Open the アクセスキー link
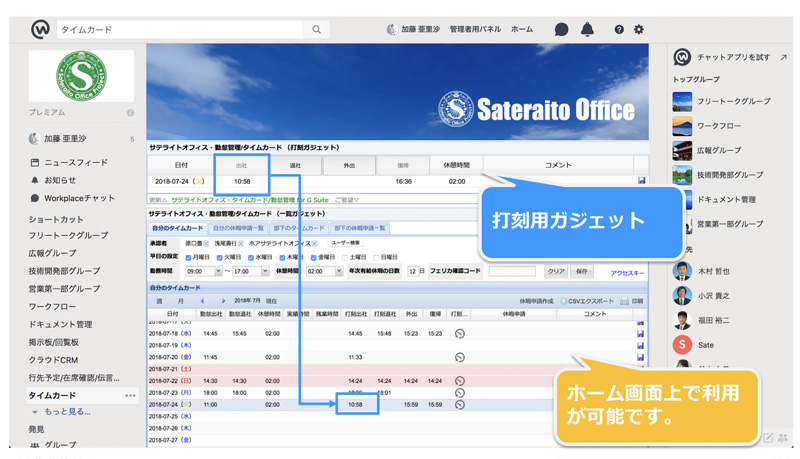The height and width of the screenshot is (459, 800). (x=627, y=273)
